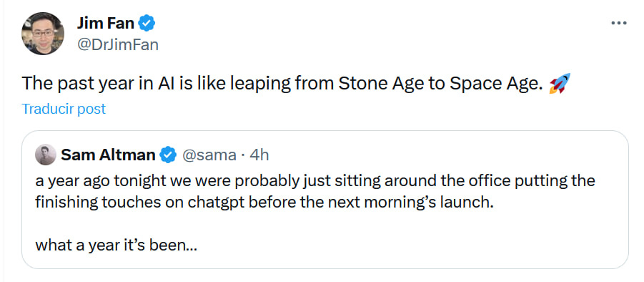Click the separator dot before 4h
The height and width of the screenshot is (282, 644).
tap(243, 155)
